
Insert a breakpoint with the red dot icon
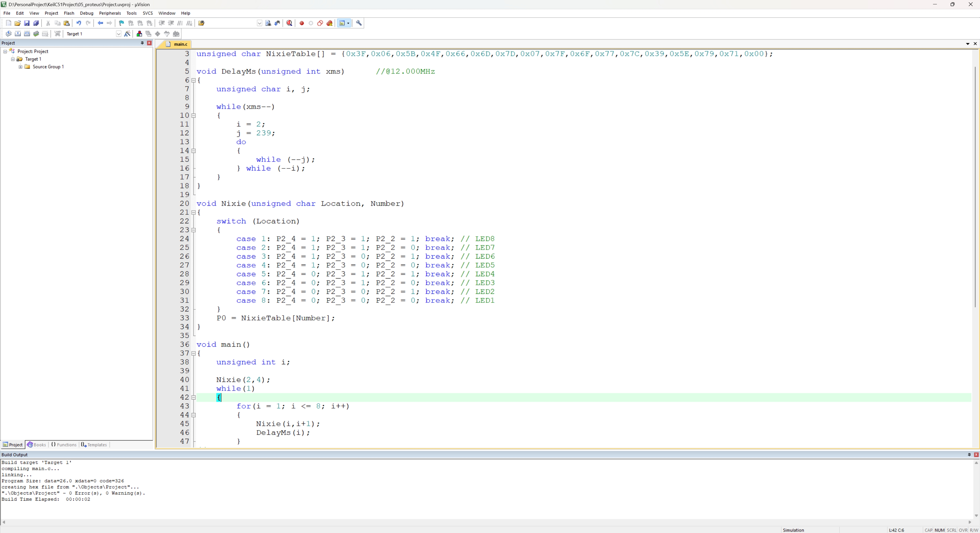pos(302,23)
